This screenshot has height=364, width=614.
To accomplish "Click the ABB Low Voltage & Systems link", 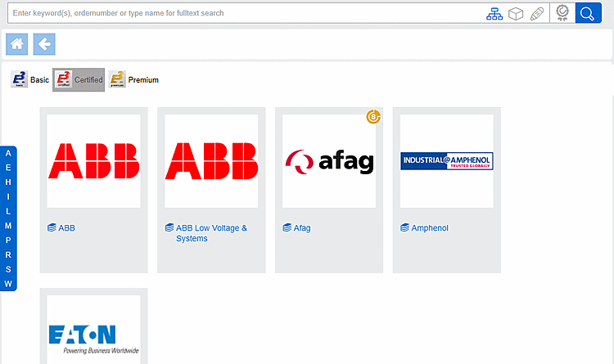I will 211,233.
